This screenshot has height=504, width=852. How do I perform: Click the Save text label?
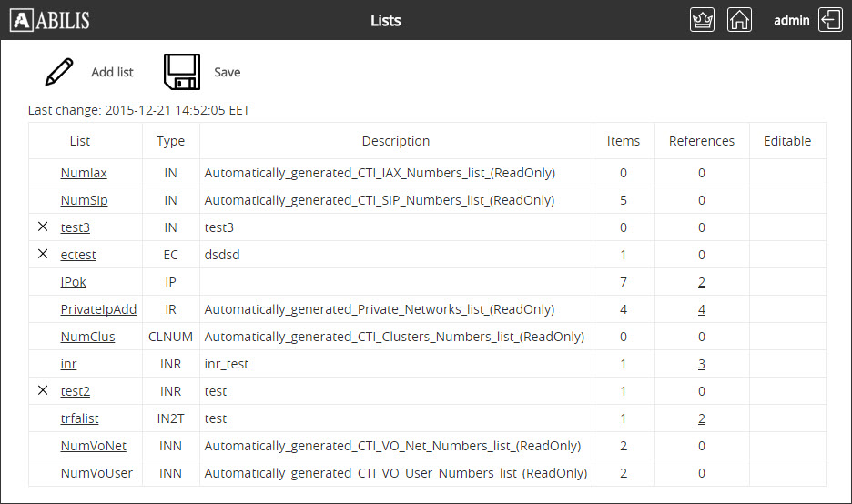pyautogui.click(x=228, y=72)
